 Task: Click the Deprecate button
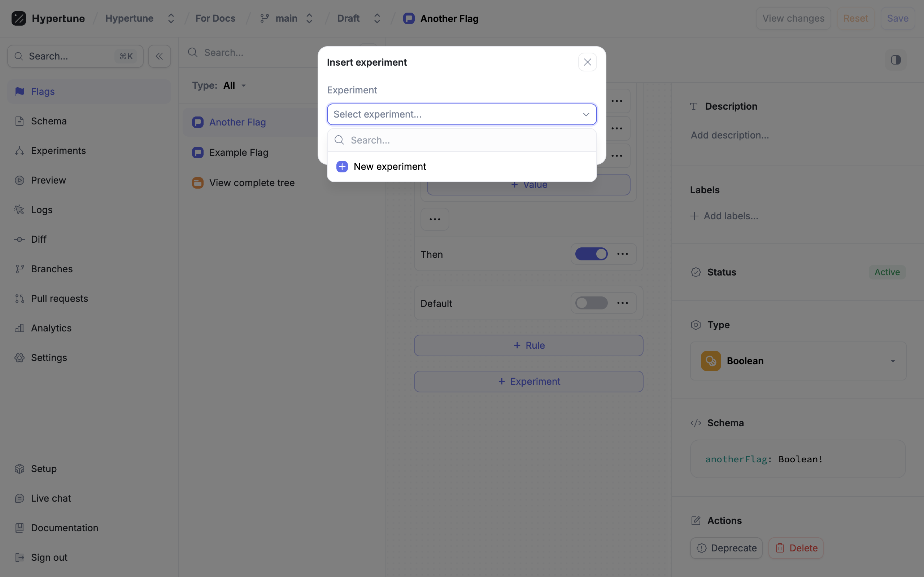(726, 548)
